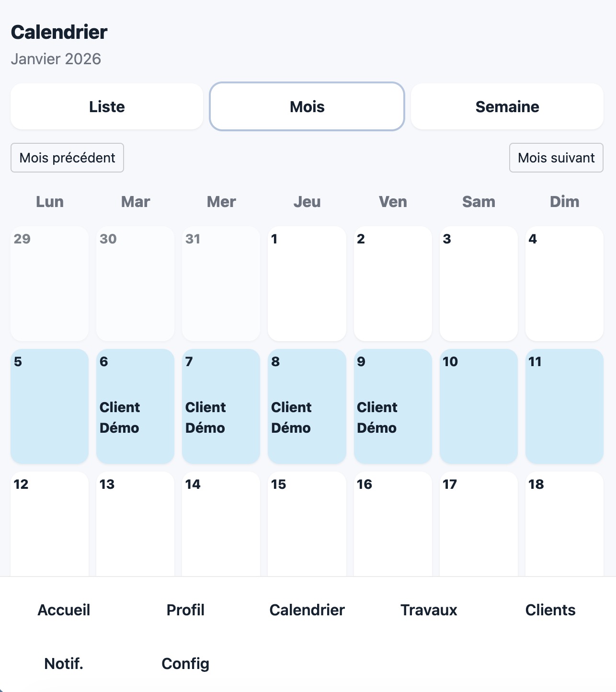Image resolution: width=616 pixels, height=692 pixels.
Task: Open Travaux in bottom navigation
Action: [429, 610]
